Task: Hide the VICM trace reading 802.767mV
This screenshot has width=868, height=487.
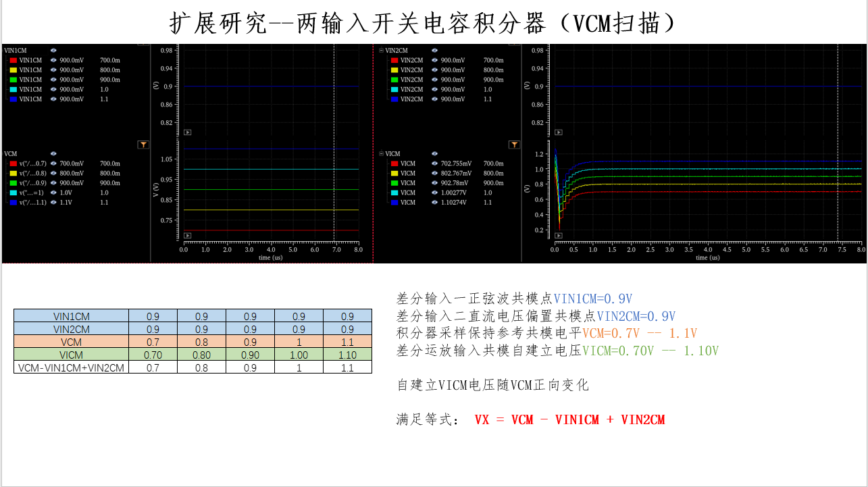Action: [x=434, y=174]
